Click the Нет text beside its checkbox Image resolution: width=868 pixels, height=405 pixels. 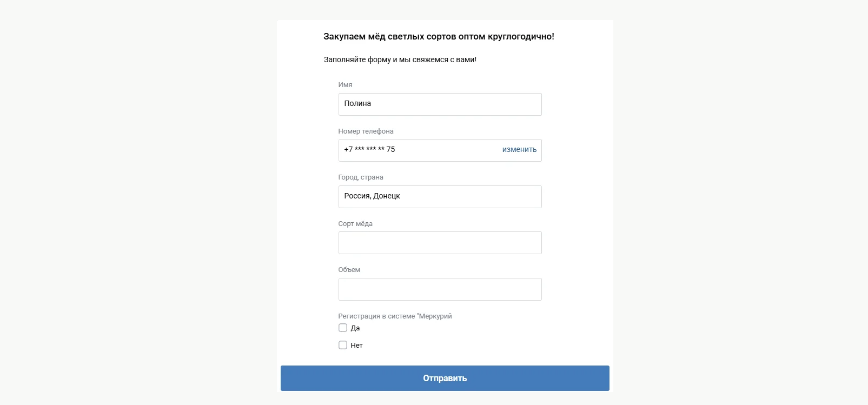[356, 346]
